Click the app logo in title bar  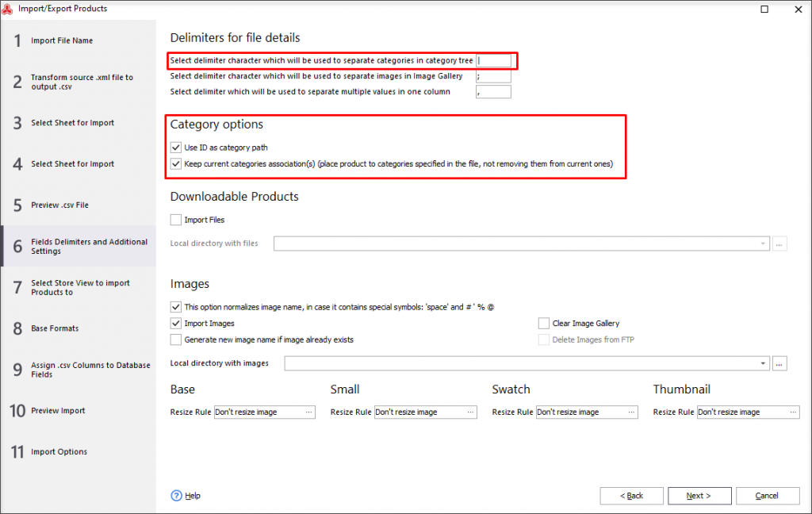click(9, 9)
